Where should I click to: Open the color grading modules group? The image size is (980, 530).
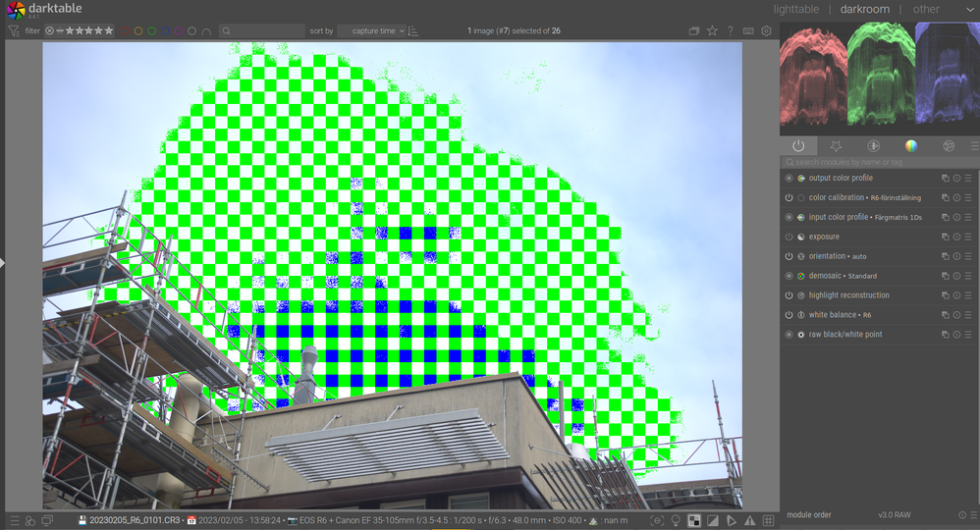[911, 145]
